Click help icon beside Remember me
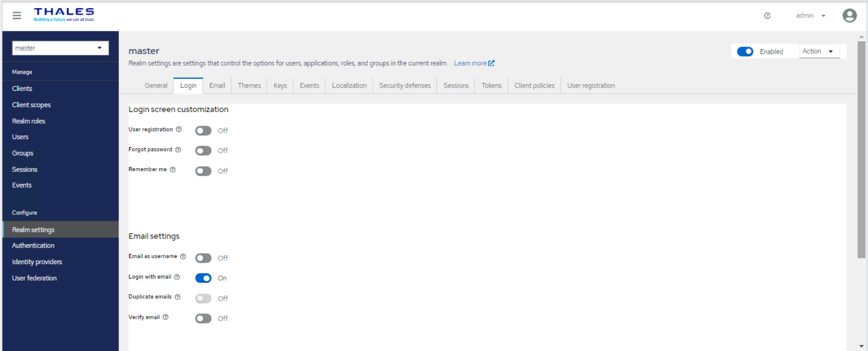This screenshot has height=351, width=868. click(173, 169)
